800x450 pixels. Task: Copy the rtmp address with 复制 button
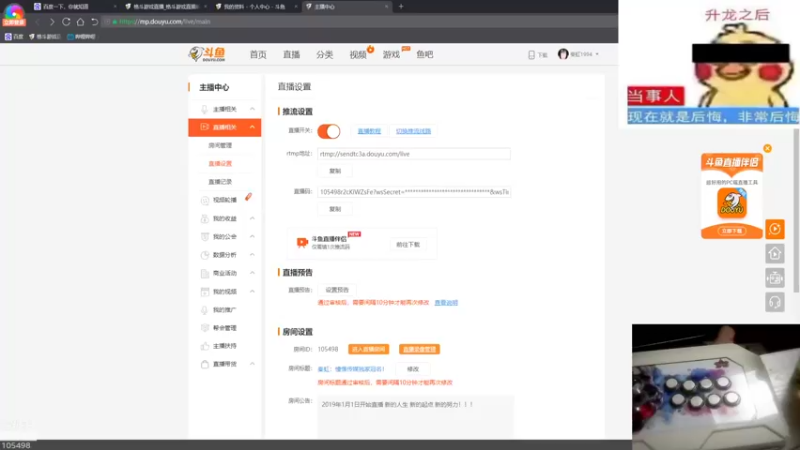coord(335,171)
